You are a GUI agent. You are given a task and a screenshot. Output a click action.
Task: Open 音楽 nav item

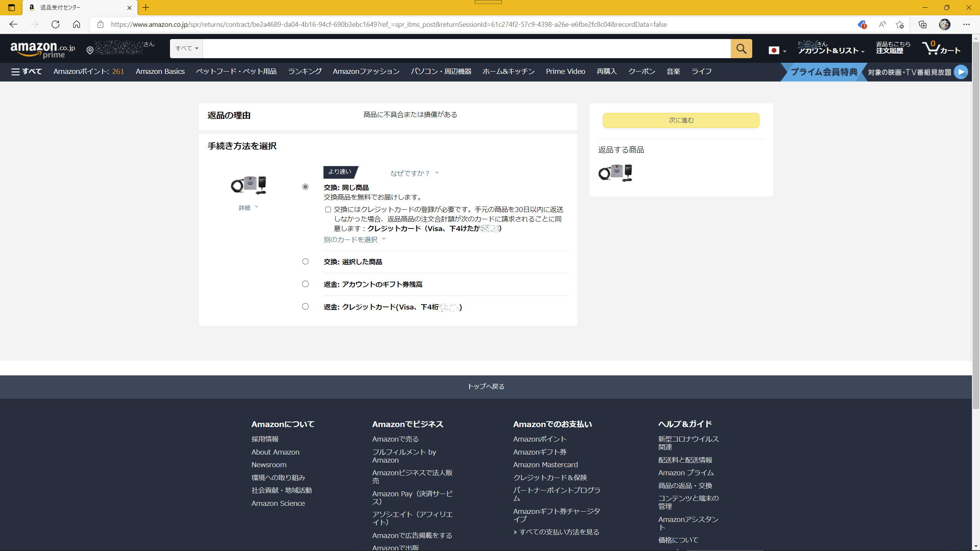[673, 72]
